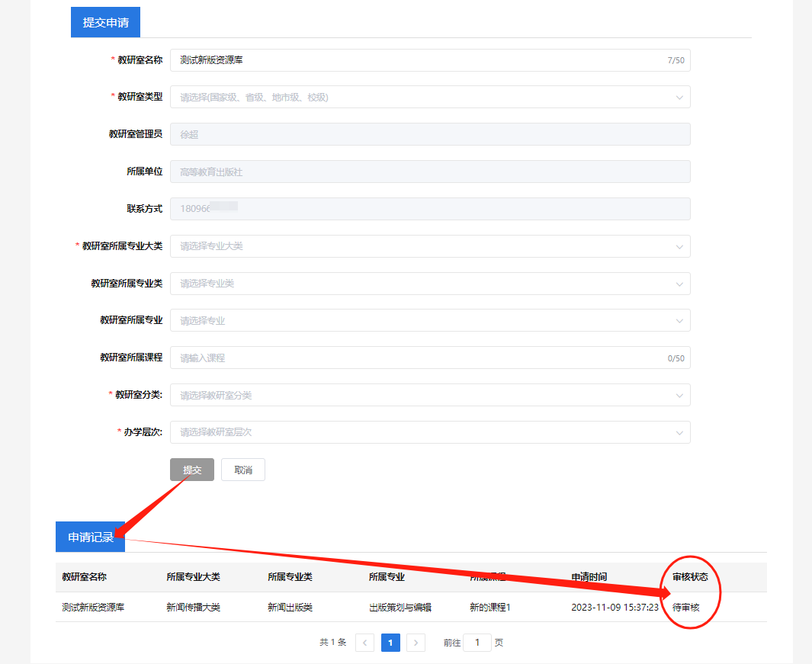Expand the 办学层次 selector
812x664 pixels.
[429, 432]
